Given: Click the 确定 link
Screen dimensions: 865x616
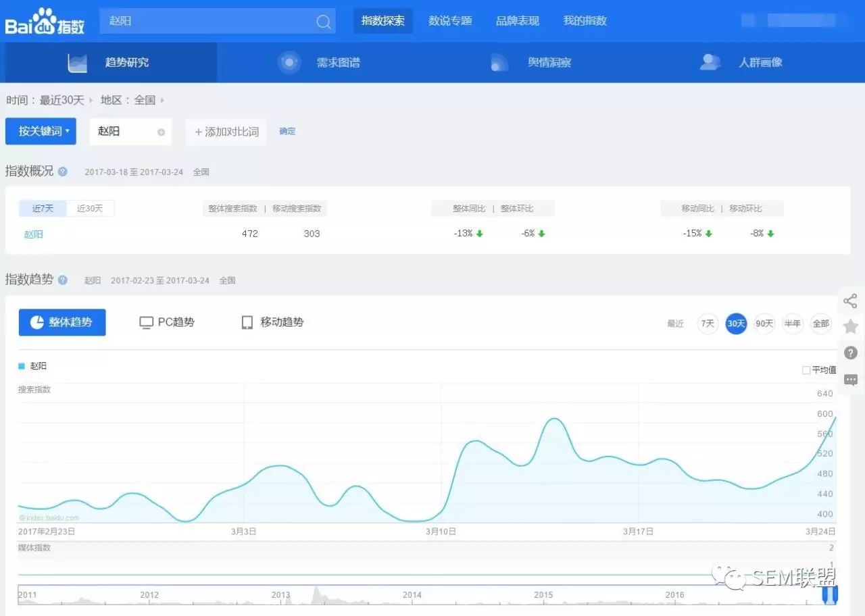Looking at the screenshot, I should click(287, 131).
